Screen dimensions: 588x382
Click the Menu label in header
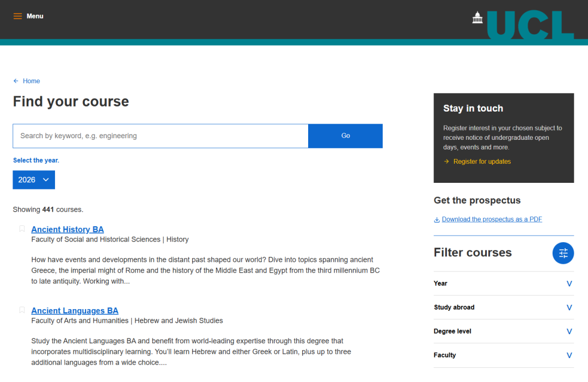tap(35, 16)
